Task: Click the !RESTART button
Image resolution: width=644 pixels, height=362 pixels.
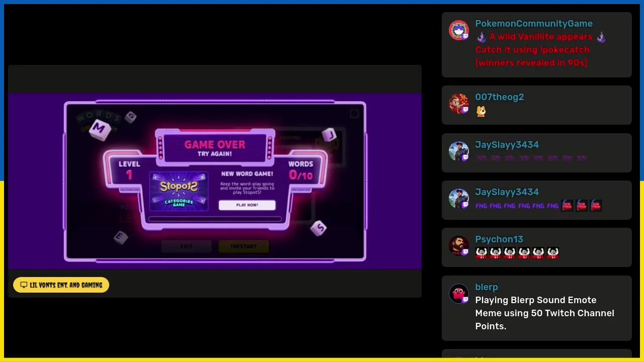Action: click(x=244, y=246)
